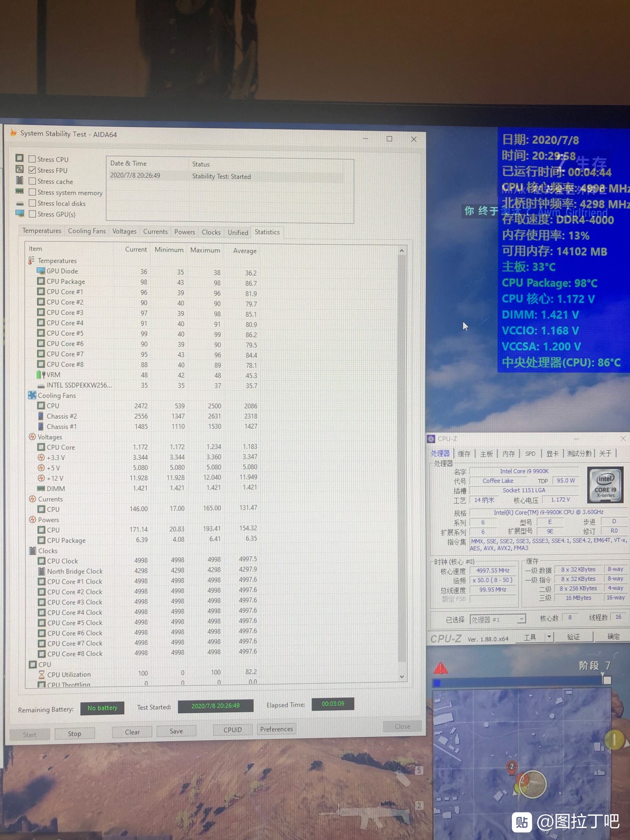
Task: Click the Stress GPU(s) monitor icon
Action: (x=20, y=213)
